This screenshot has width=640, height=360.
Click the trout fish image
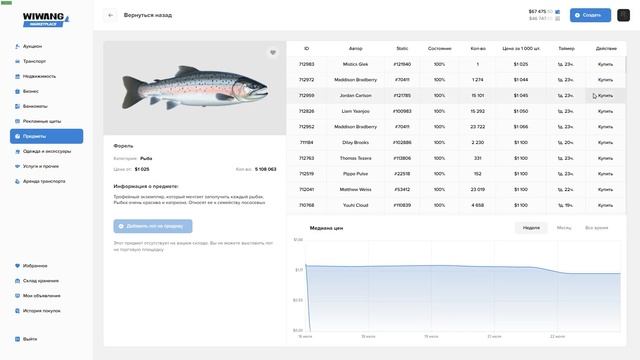(x=195, y=87)
